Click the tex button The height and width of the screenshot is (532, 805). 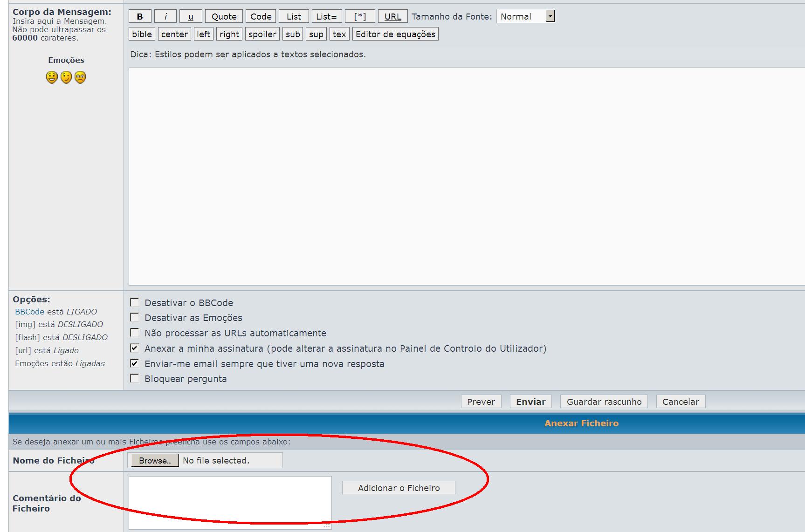coord(339,34)
